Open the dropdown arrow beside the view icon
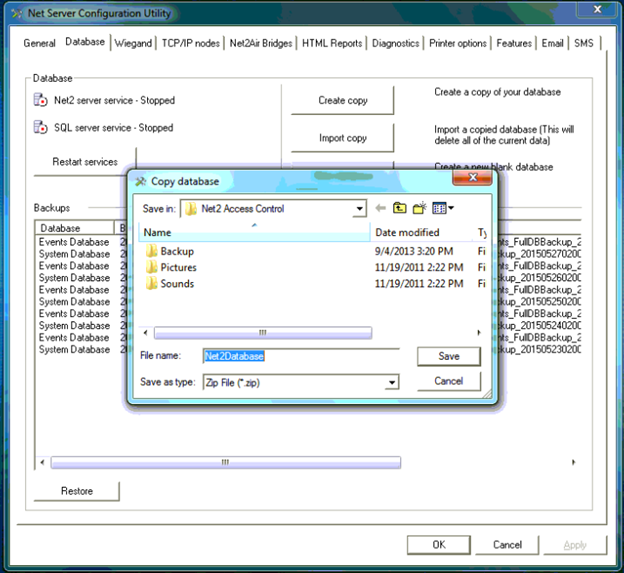The height and width of the screenshot is (573, 624). pos(451,208)
